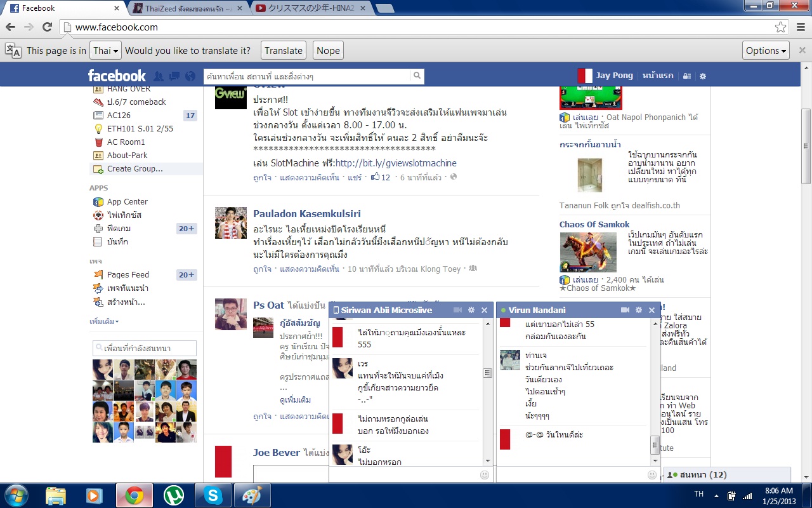Click the Translate button

(x=284, y=51)
